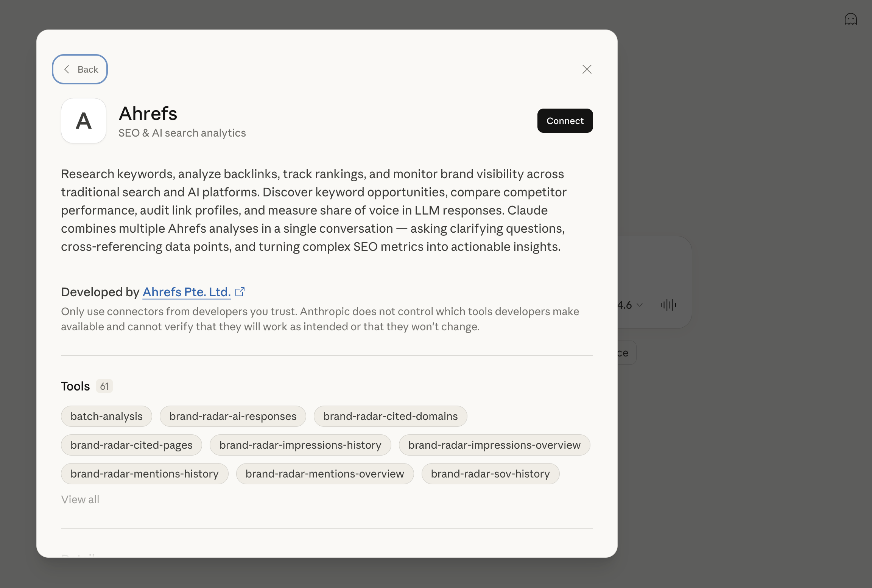Select the brand-radar-impressions-overview tool chip
The image size is (872, 588).
coord(494,445)
